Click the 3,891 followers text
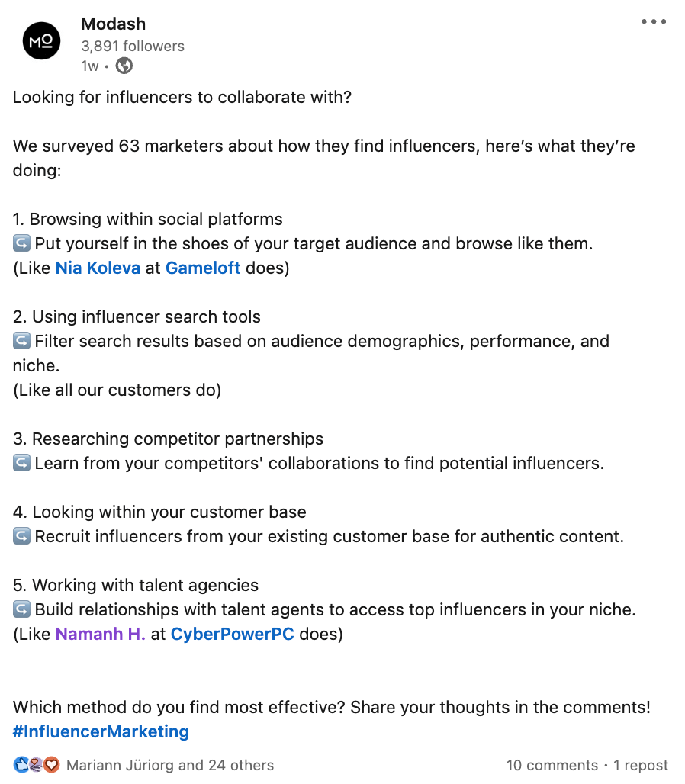Screen dimensions: 685x784 click(133, 46)
